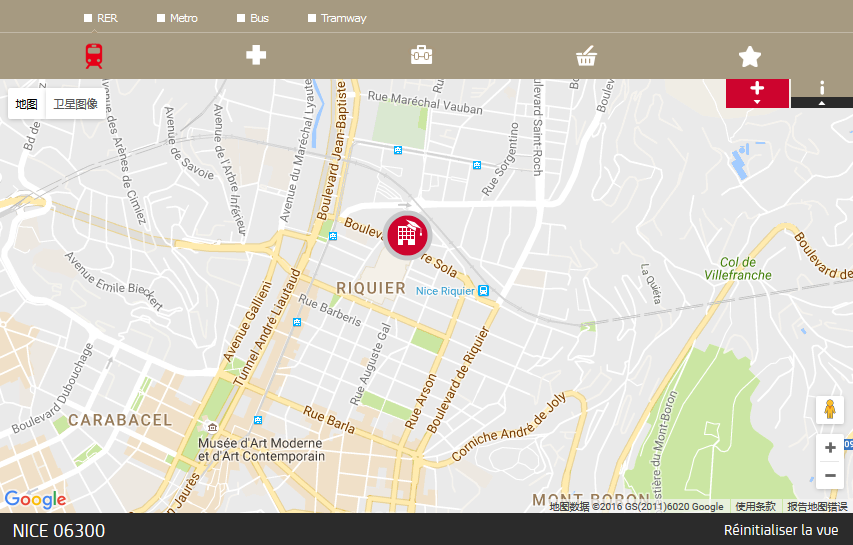This screenshot has width=853, height=545.
Task: Click the Nice Riquier train station icon
Action: point(483,291)
